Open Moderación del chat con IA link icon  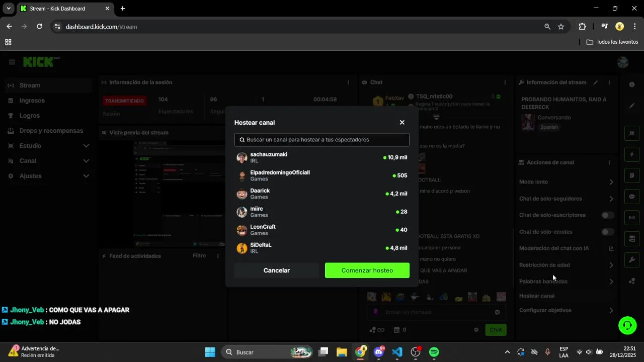click(x=611, y=248)
